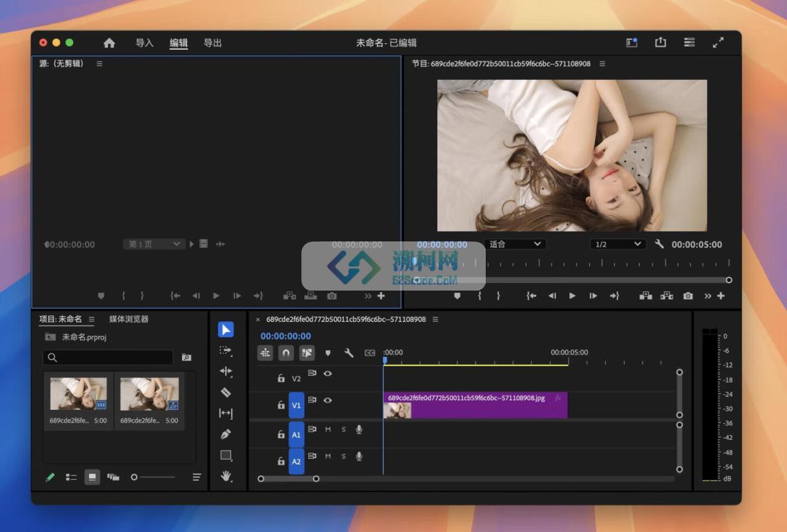Go to In point in Program monitor
This screenshot has height=532, width=787.
click(x=531, y=295)
